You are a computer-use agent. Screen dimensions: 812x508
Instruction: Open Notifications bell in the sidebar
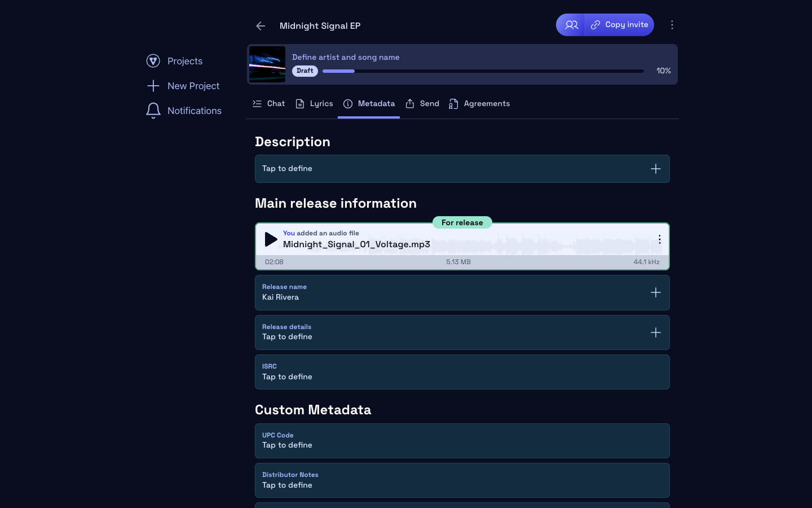184,111
